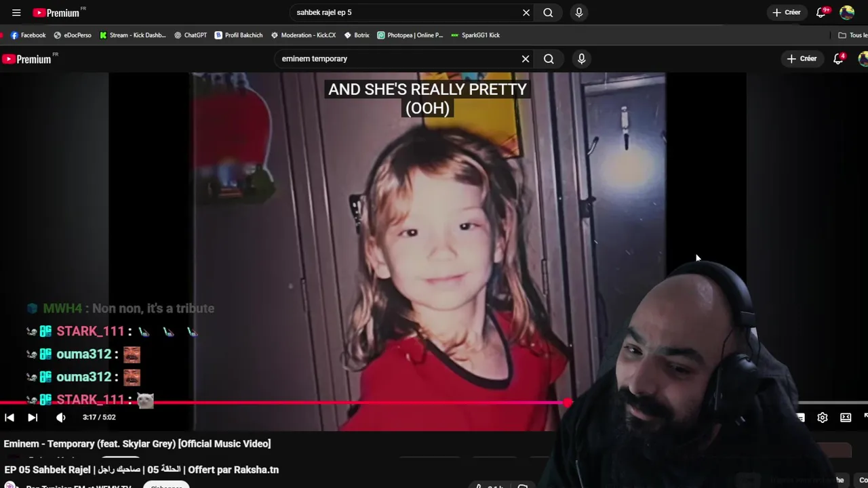Click the 3:17 / 5:02 time display

pyautogui.click(x=99, y=418)
